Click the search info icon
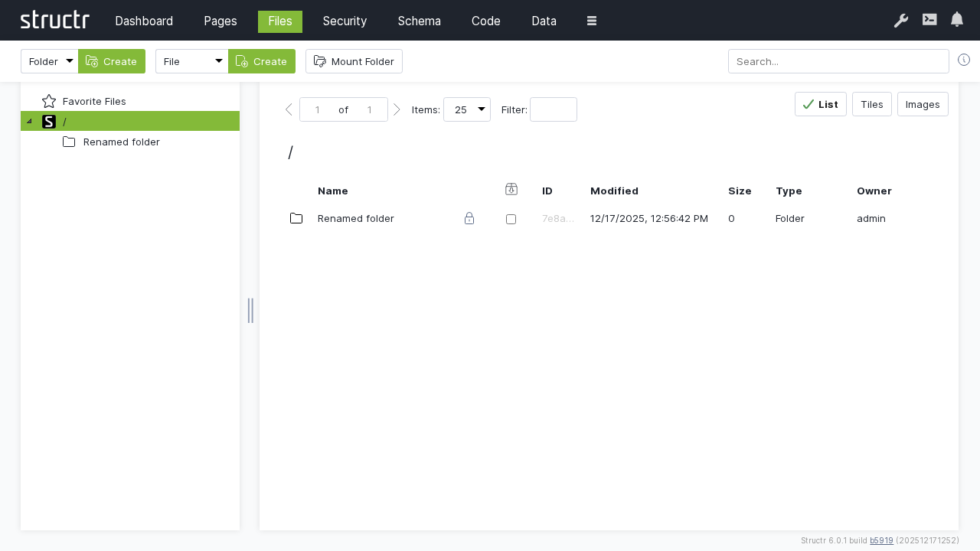Screen dimensions: 980x551 [x=964, y=60]
